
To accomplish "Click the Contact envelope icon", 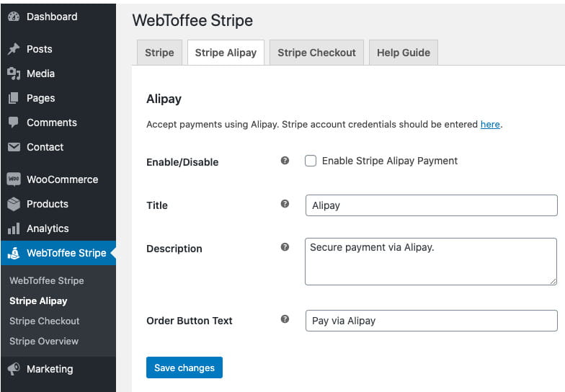I will click(x=14, y=147).
